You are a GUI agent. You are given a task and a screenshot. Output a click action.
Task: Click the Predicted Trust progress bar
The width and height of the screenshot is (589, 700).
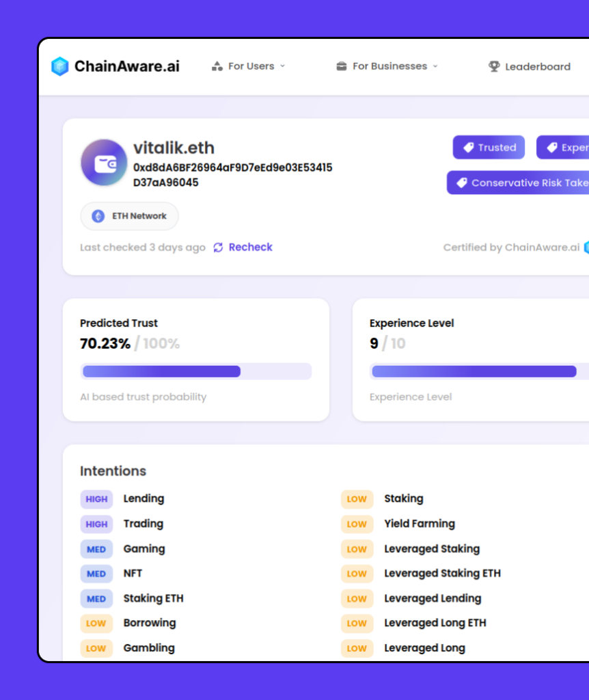pos(196,371)
